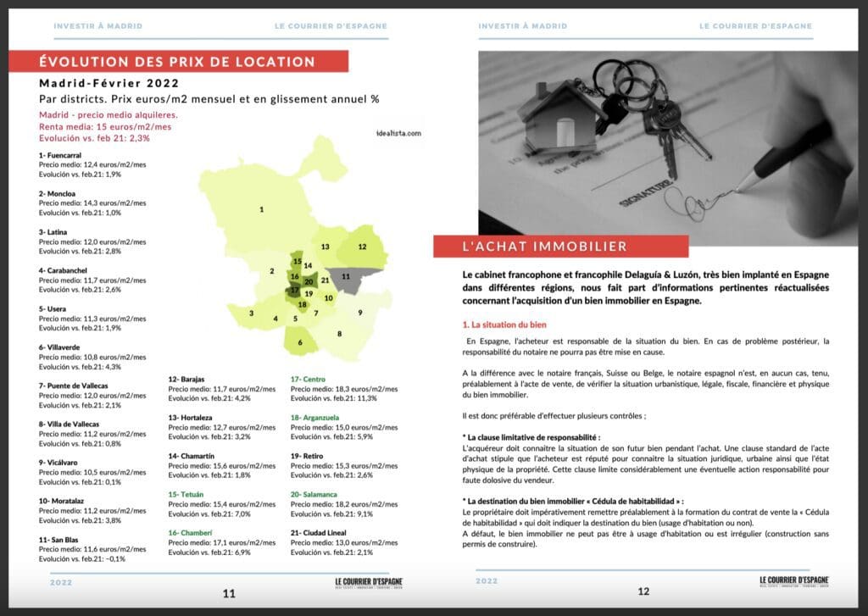
Task: Click the green "17- Centro" legend heading
Action: coord(309,379)
